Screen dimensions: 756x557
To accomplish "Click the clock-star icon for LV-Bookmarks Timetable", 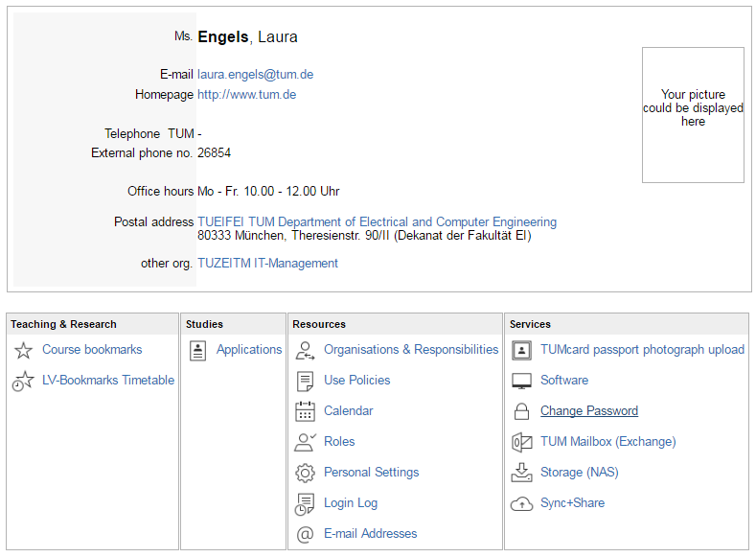I will click(x=23, y=381).
